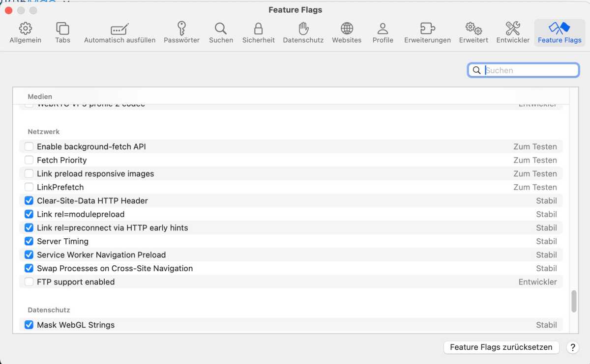Viewport: 590px width, 364px height.
Task: Select the Datenschutz hand icon
Action: [x=303, y=28]
